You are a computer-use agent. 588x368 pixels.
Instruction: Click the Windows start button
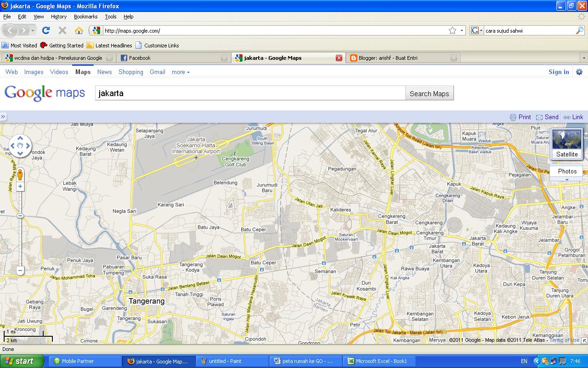[x=22, y=361]
